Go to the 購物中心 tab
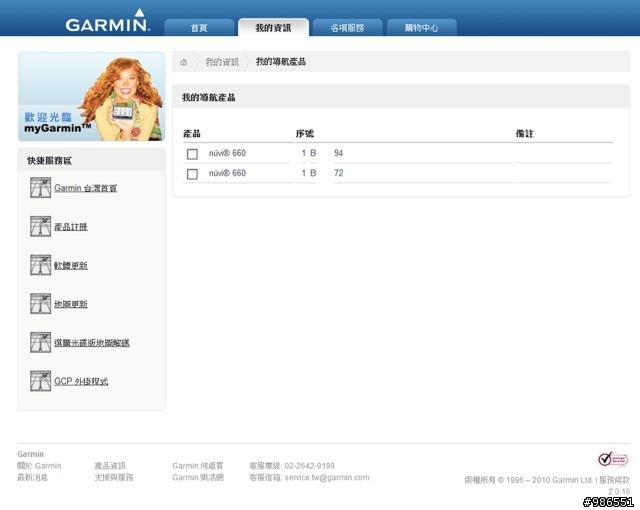This screenshot has width=640, height=510. (x=421, y=28)
